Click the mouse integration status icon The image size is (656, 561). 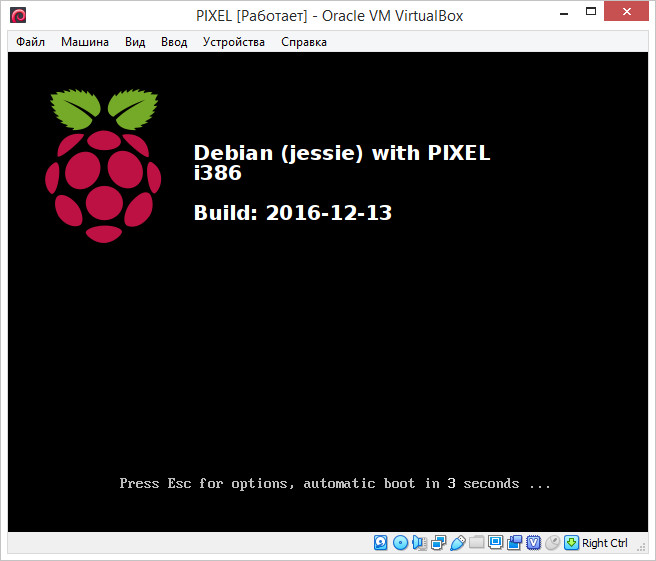click(553, 543)
